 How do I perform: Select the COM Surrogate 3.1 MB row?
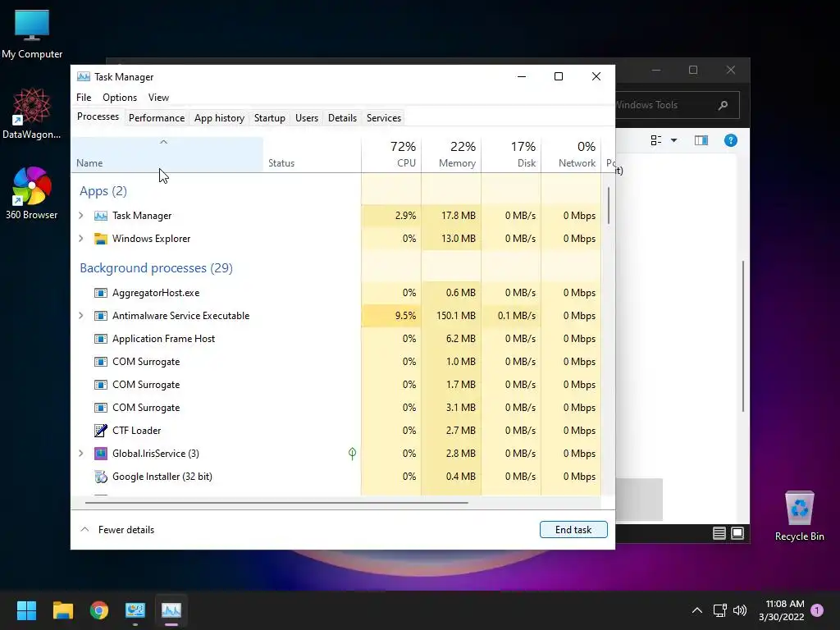tap(336, 408)
